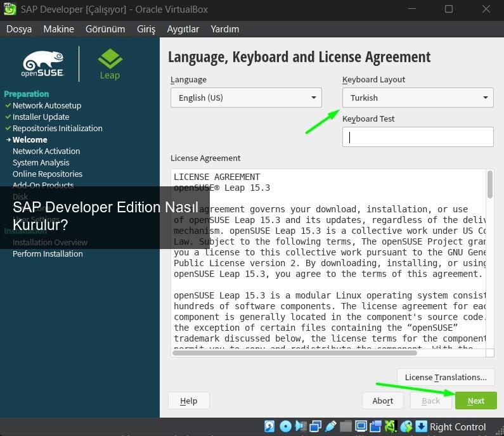Viewport: 504px width, 436px height.
Task: Click the Abort button
Action: tap(383, 401)
